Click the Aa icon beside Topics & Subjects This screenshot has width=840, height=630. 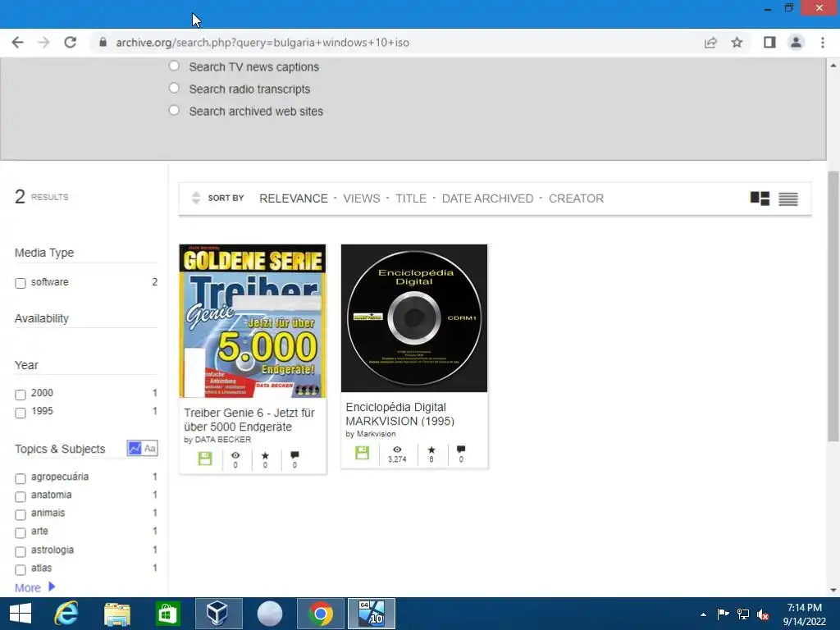click(150, 449)
